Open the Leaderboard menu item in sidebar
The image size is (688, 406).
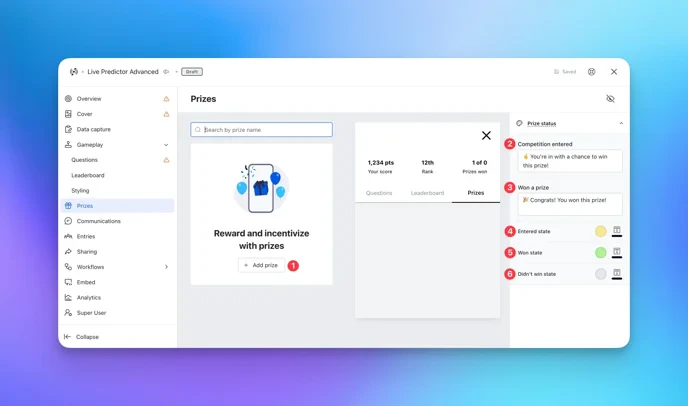[88, 175]
